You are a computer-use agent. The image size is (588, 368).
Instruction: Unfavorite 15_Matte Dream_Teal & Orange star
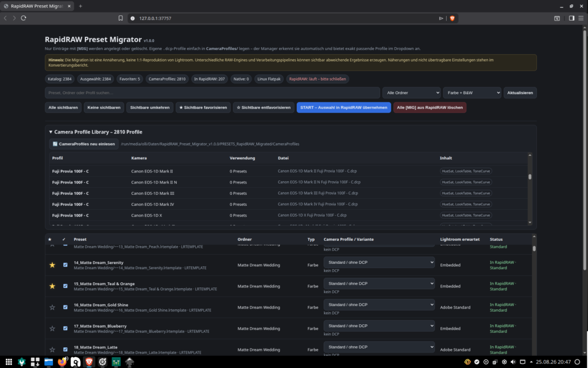click(52, 286)
